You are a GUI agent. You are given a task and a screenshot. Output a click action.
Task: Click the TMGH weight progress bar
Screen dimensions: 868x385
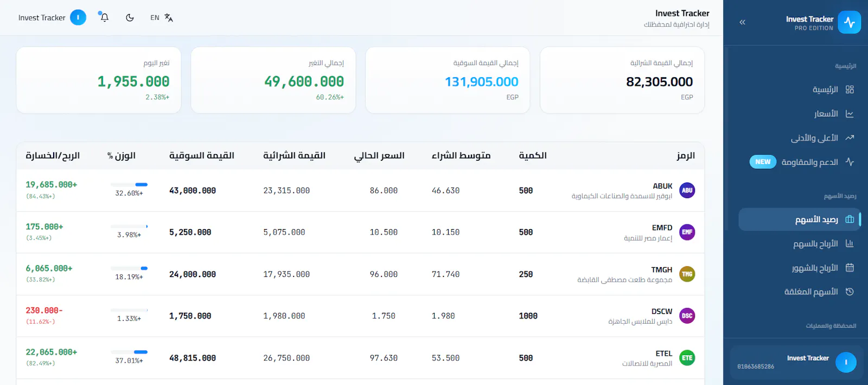point(129,268)
